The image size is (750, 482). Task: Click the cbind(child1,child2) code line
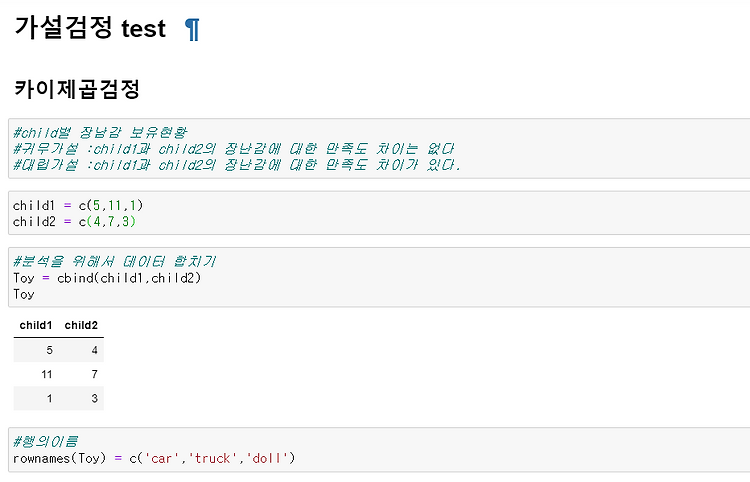pos(107,278)
